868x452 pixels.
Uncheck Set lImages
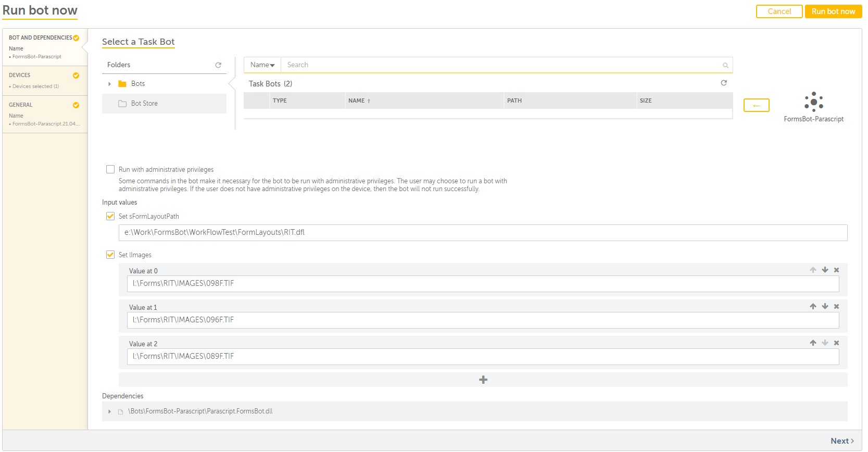[110, 255]
